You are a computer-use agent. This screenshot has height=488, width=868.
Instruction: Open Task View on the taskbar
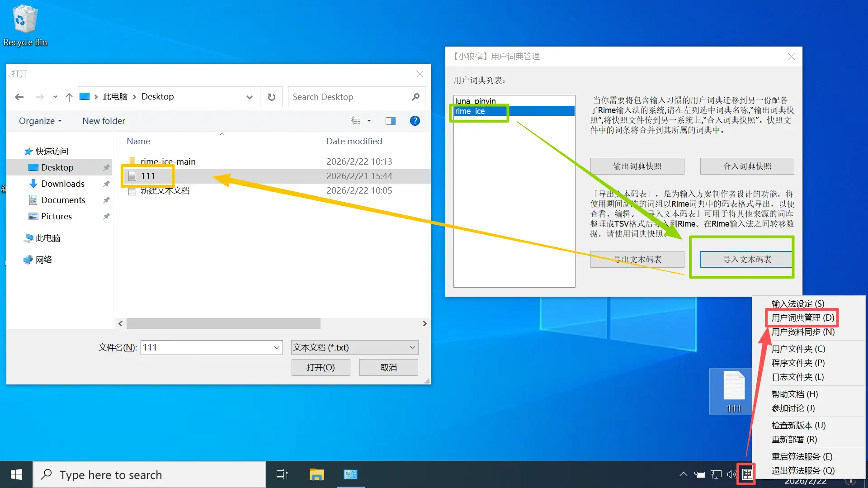pyautogui.click(x=282, y=474)
